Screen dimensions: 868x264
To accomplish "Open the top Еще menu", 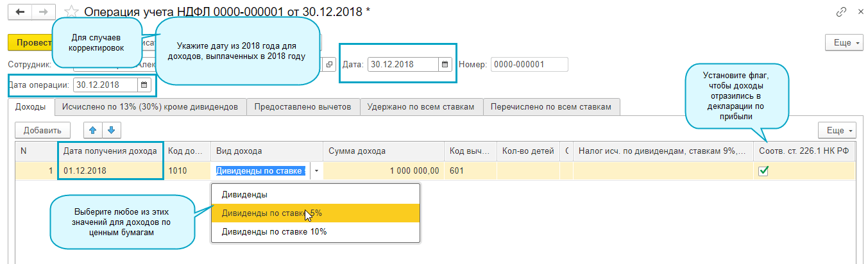I will (846, 42).
